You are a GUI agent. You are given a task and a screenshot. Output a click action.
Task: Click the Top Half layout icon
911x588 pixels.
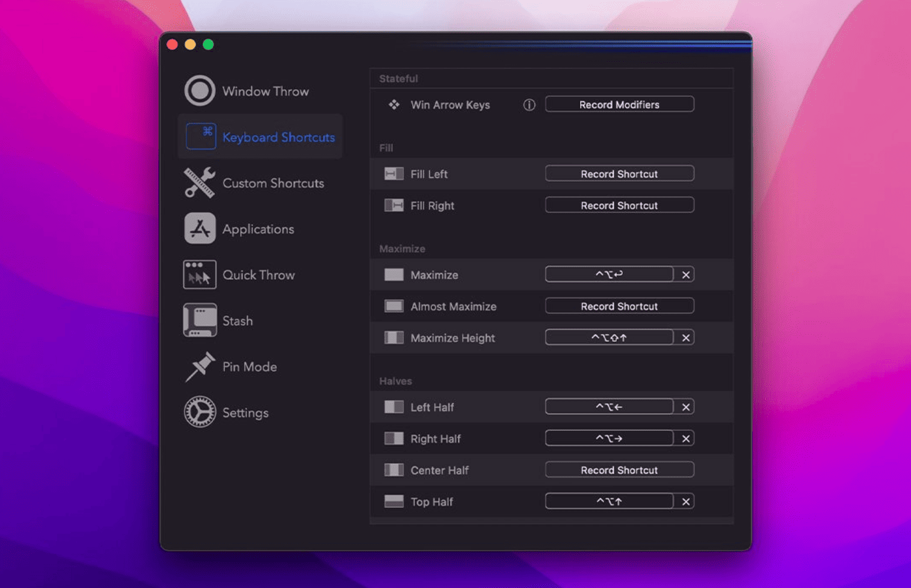coord(394,501)
